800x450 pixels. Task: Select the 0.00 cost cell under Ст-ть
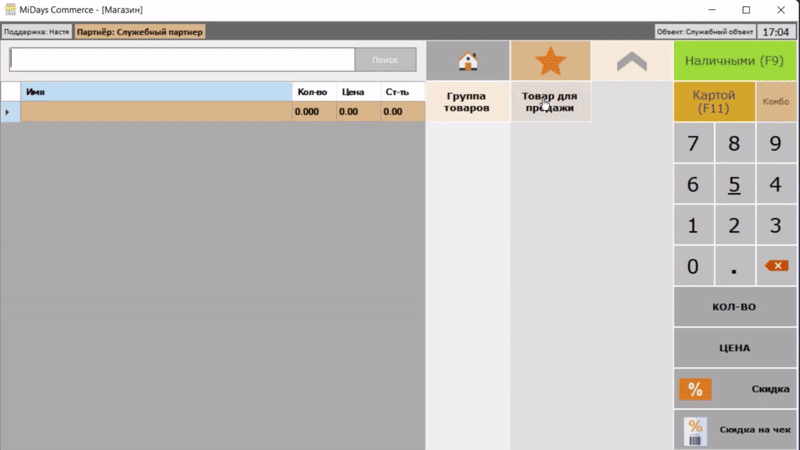click(403, 112)
